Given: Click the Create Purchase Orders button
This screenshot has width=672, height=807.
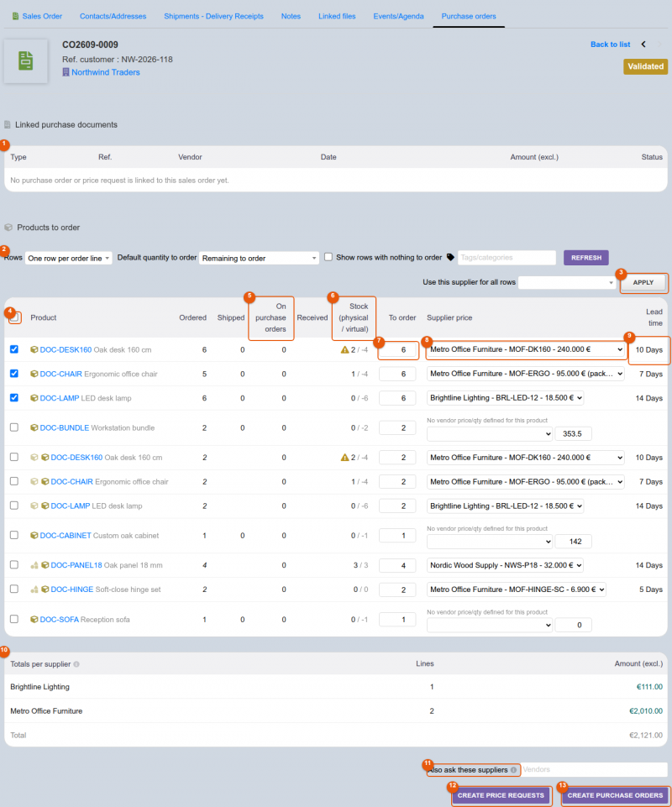Looking at the screenshot, I should click(615, 795).
